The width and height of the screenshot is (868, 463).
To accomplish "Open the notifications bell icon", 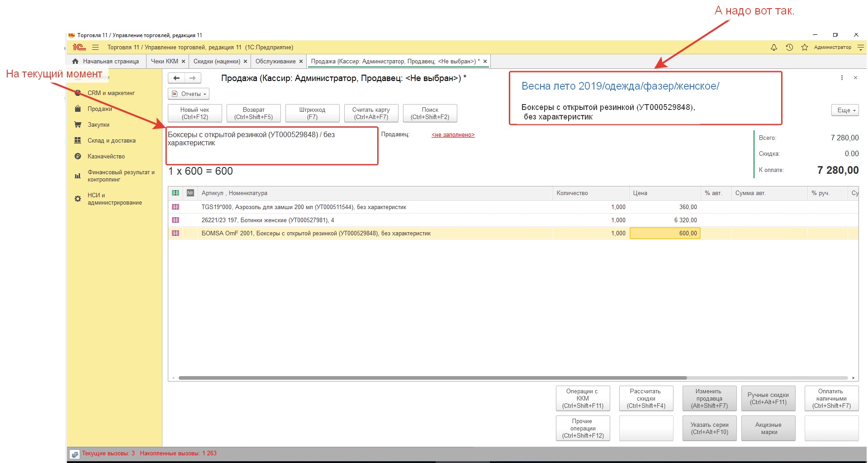I will pyautogui.click(x=774, y=48).
